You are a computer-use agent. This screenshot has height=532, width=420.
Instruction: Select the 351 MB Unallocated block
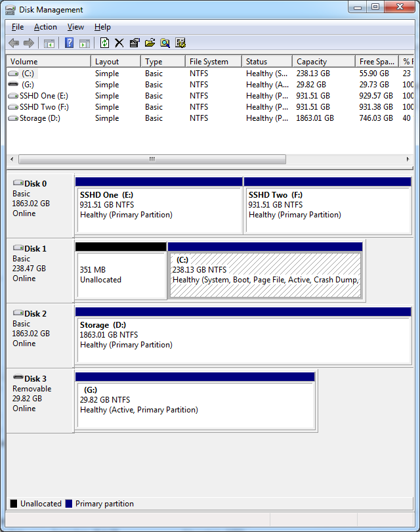(x=121, y=271)
